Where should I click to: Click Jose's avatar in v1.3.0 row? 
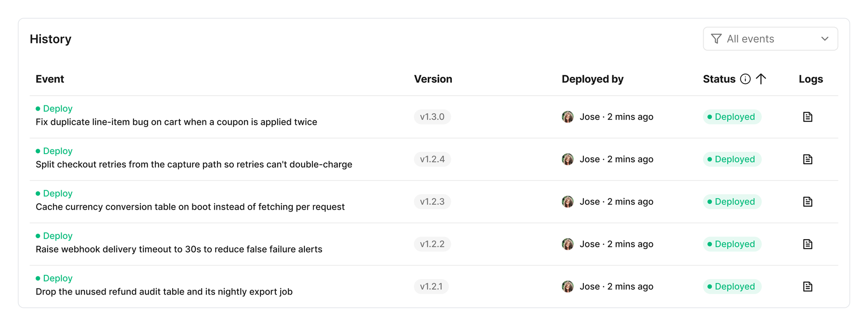tap(568, 117)
